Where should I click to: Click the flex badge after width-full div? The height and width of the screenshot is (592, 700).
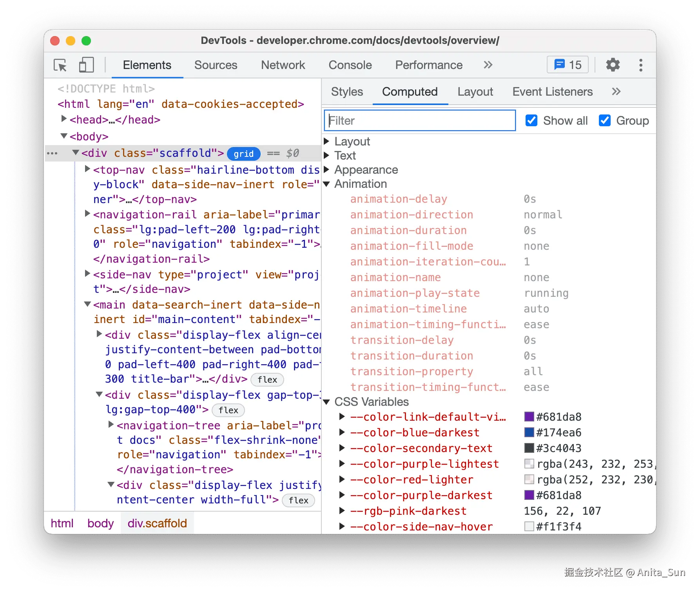[298, 500]
